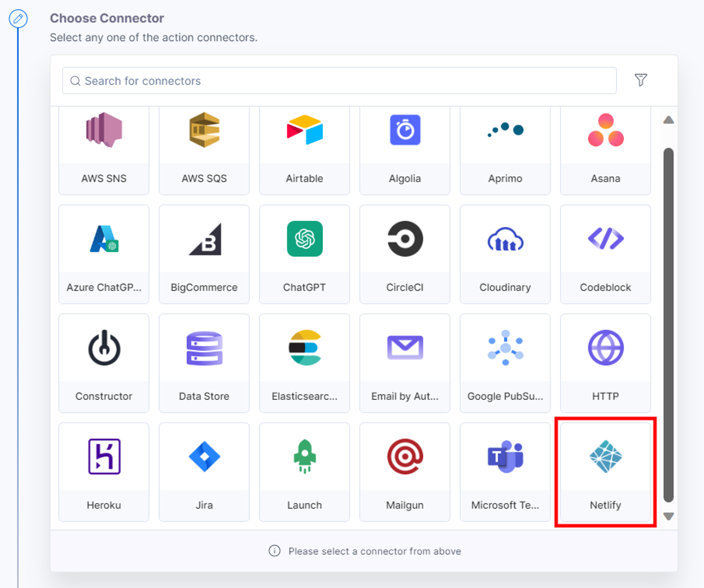704x588 pixels.
Task: Select the ChatGPT connector
Action: coord(304,254)
